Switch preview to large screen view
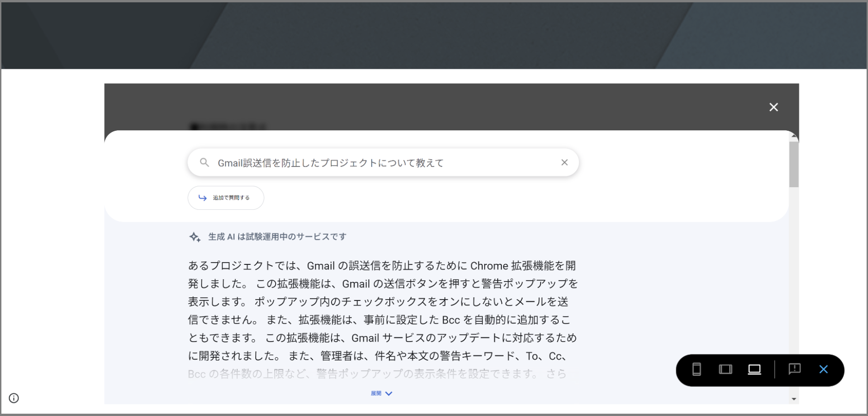 (754, 369)
